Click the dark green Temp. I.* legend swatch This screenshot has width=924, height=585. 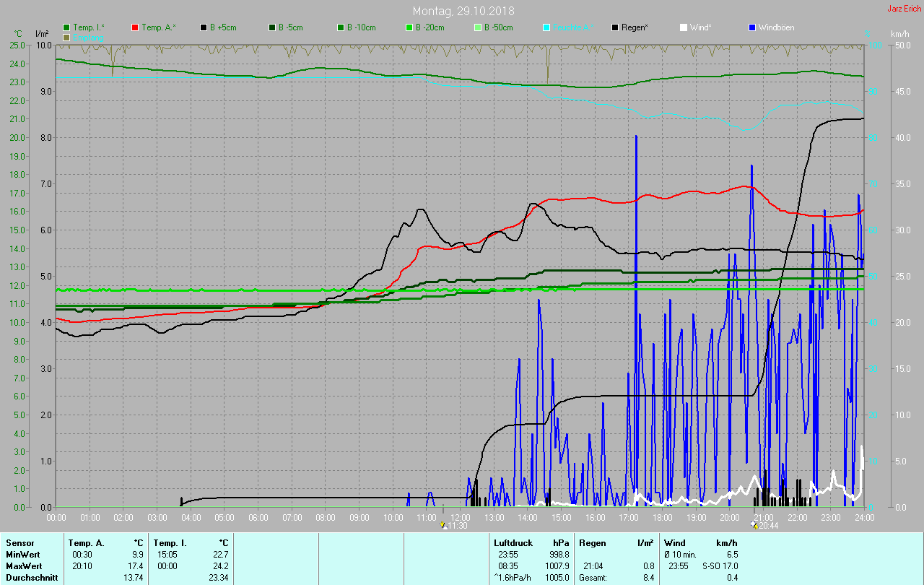coord(66,27)
